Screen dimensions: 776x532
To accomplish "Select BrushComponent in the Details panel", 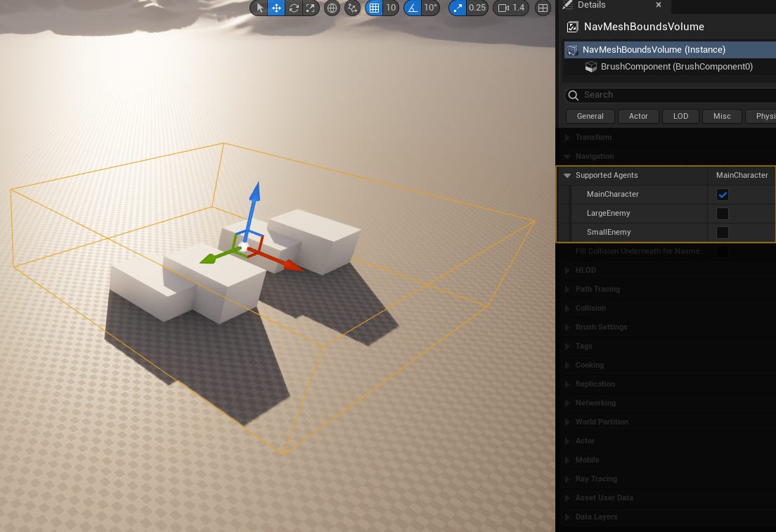I will pyautogui.click(x=676, y=66).
